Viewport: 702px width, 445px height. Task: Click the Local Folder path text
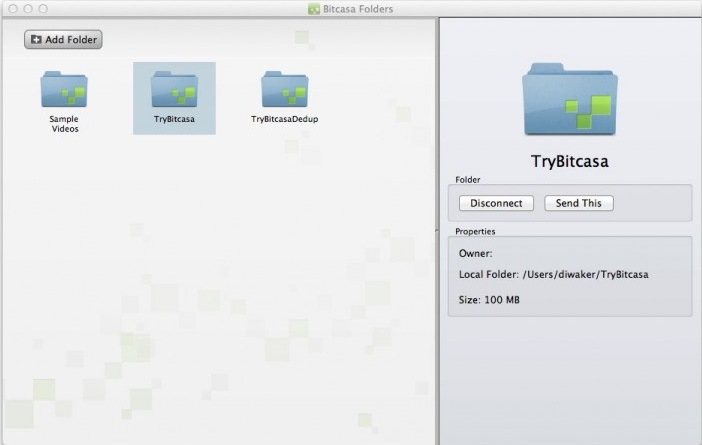[x=553, y=274]
